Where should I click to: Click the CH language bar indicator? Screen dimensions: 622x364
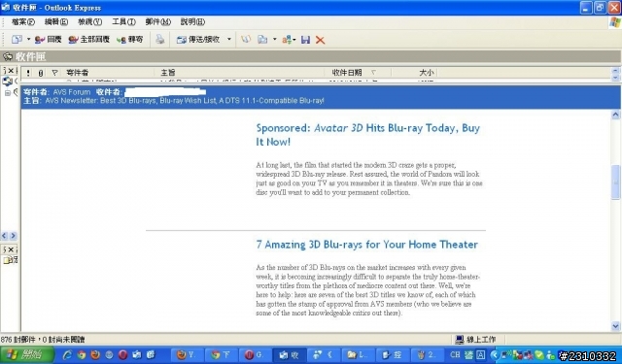tap(455, 355)
